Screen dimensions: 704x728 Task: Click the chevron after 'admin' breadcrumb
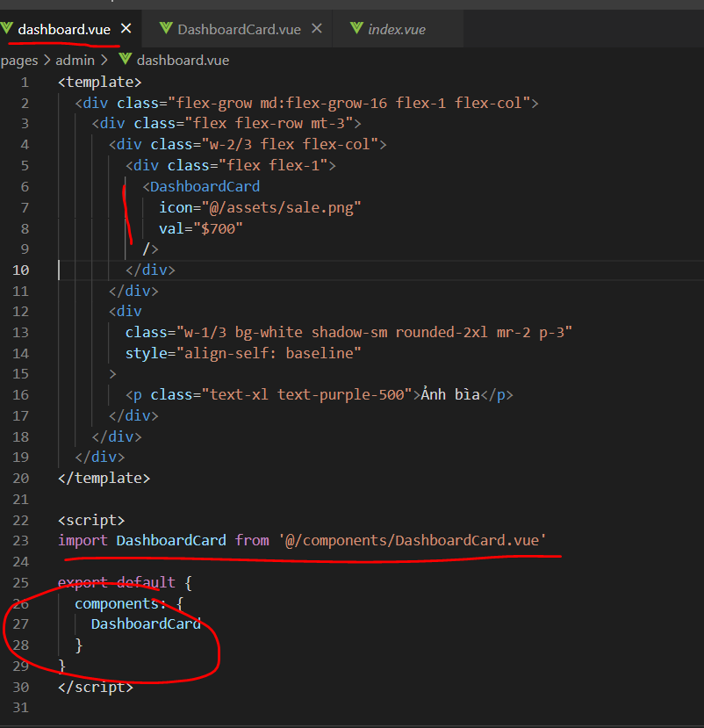click(x=104, y=61)
